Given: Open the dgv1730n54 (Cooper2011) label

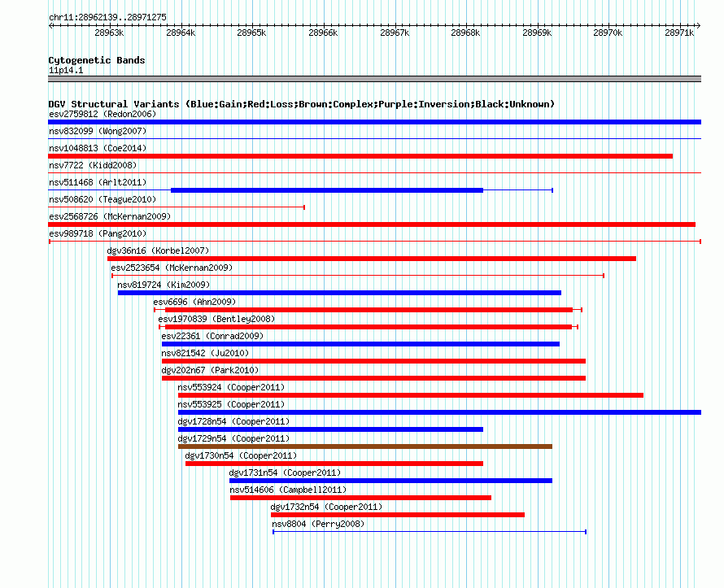Looking at the screenshot, I should [x=241, y=455].
